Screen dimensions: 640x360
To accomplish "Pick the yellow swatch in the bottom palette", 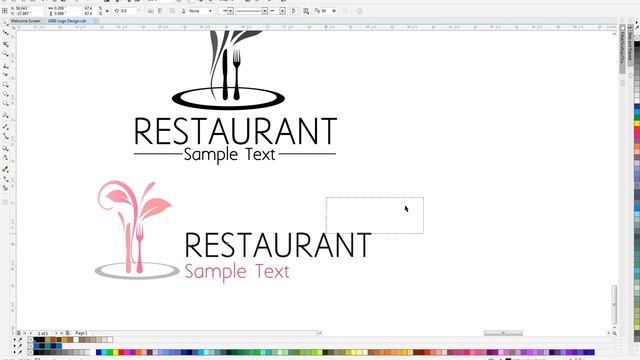I will pos(116,352).
